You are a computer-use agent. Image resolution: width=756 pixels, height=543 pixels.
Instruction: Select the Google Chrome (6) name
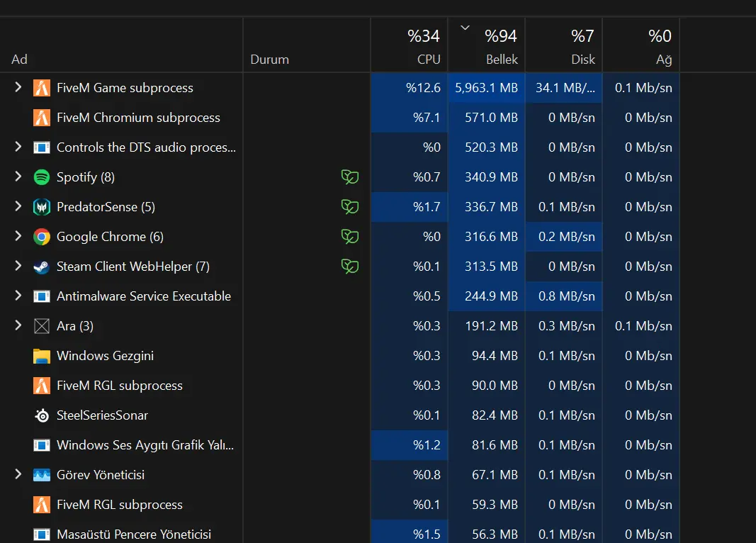110,237
